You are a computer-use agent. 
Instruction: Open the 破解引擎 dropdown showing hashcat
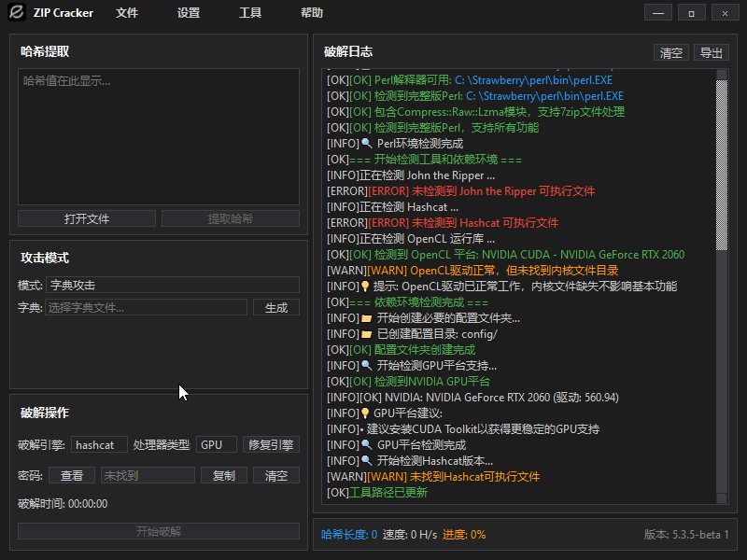point(99,444)
